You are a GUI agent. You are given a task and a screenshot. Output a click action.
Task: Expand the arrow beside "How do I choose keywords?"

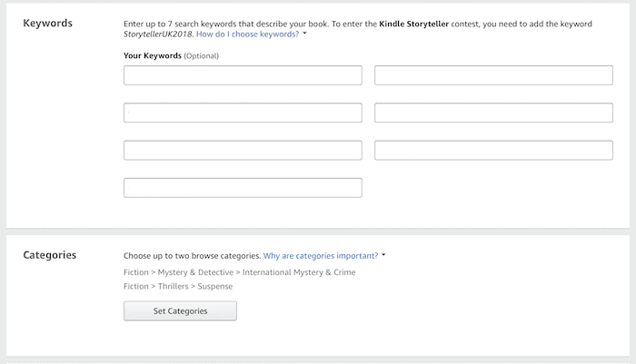coord(305,34)
